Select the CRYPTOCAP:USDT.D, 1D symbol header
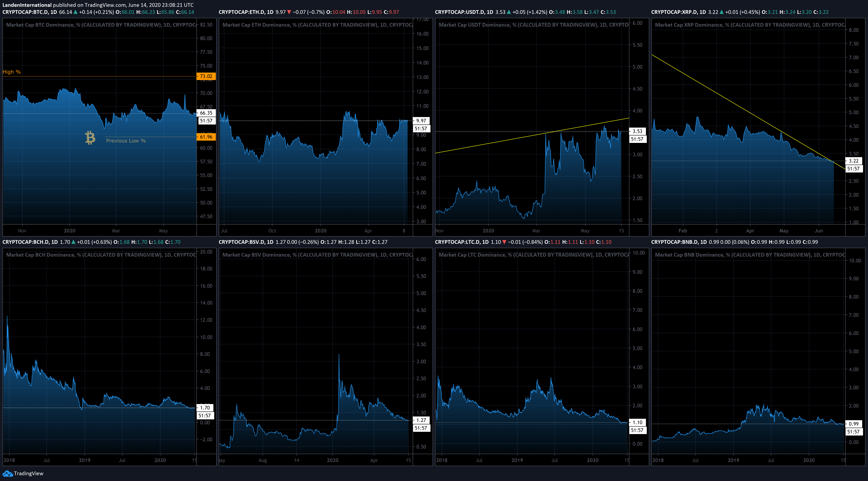 464,12
